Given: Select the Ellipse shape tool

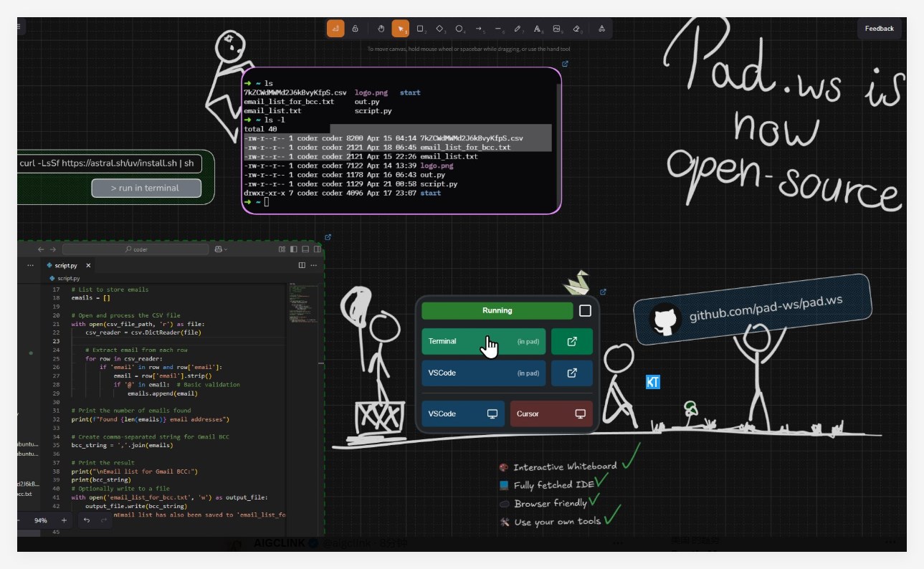Looking at the screenshot, I should 459,29.
